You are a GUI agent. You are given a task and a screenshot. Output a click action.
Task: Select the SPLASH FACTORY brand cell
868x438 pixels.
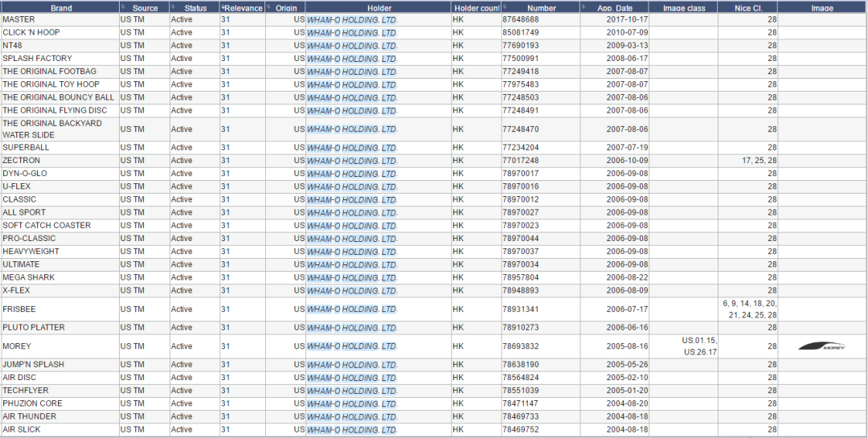pyautogui.click(x=60, y=58)
